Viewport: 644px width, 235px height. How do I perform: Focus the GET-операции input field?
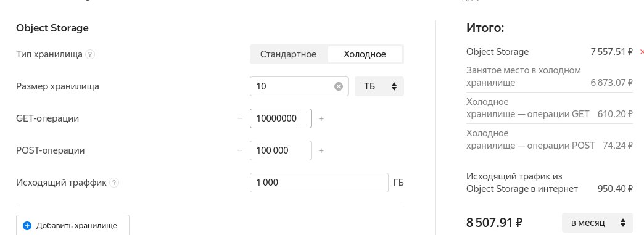click(281, 118)
